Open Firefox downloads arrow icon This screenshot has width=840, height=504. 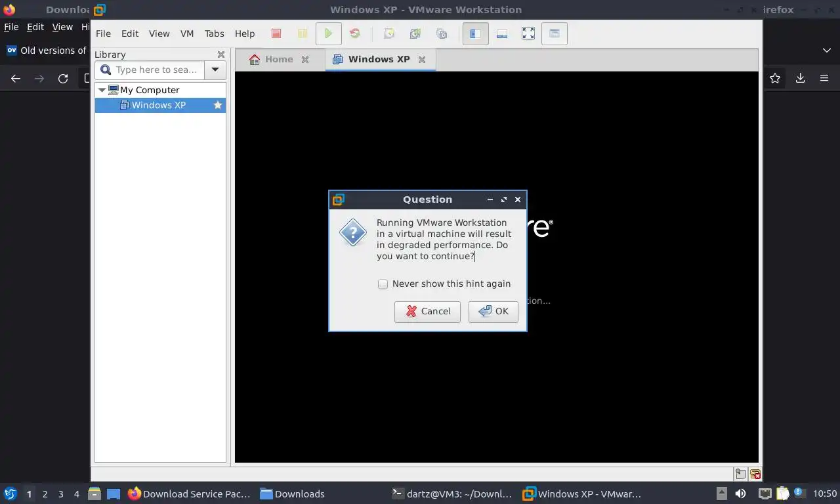pos(800,78)
